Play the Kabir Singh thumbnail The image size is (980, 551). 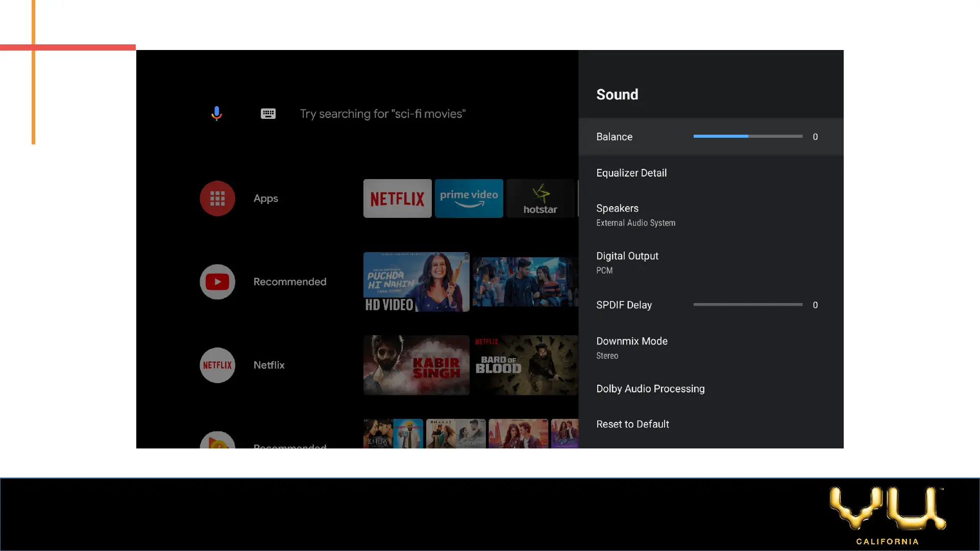(x=416, y=365)
